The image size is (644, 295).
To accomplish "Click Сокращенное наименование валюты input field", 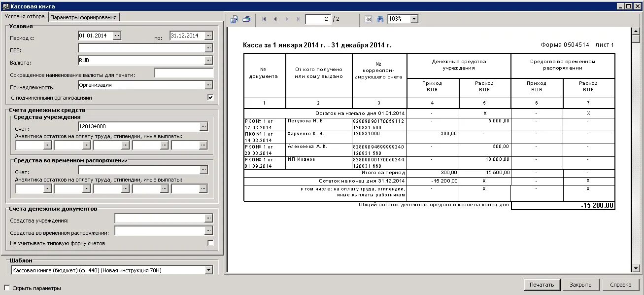I will pyautogui.click(x=184, y=73).
